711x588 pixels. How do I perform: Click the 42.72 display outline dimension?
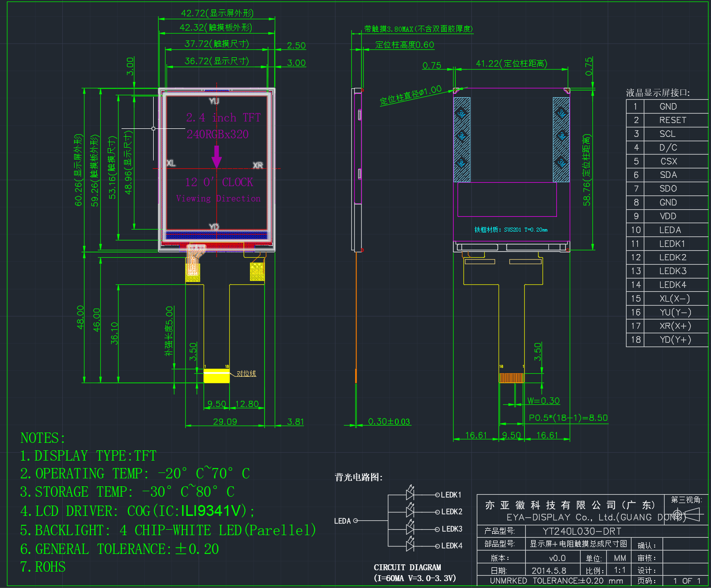pyautogui.click(x=217, y=13)
